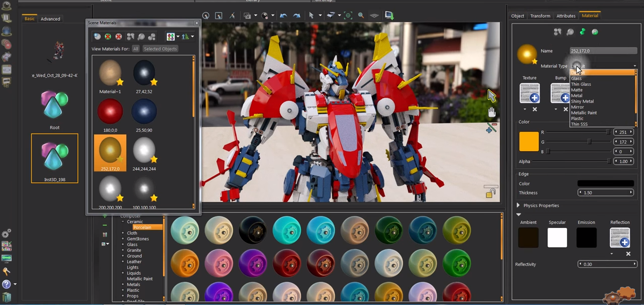The width and height of the screenshot is (644, 305).
Task: Switch to the Attributes tab
Action: (566, 16)
